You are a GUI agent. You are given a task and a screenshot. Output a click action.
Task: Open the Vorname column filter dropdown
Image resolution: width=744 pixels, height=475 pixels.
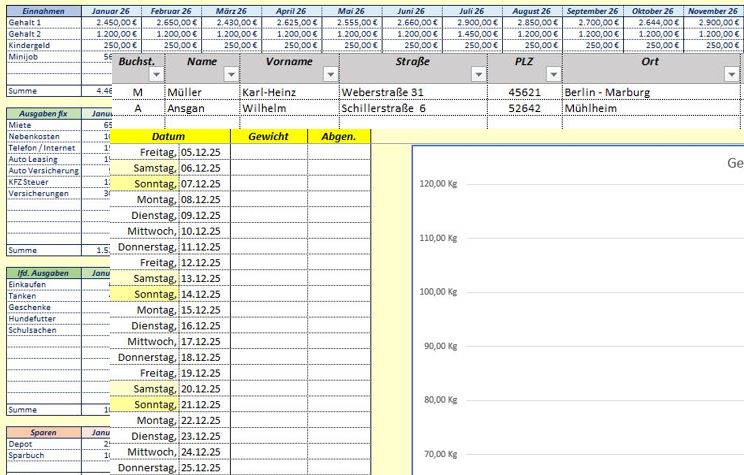coord(331,75)
